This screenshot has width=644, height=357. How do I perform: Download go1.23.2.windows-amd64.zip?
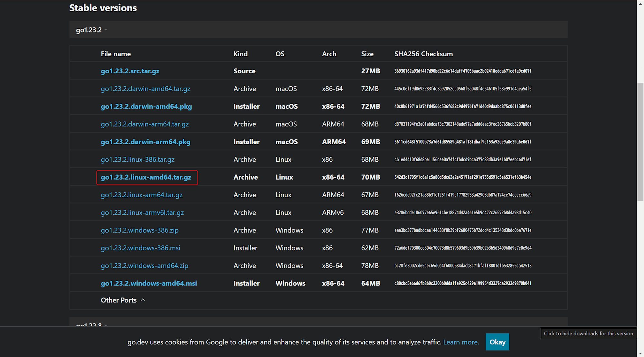(144, 266)
